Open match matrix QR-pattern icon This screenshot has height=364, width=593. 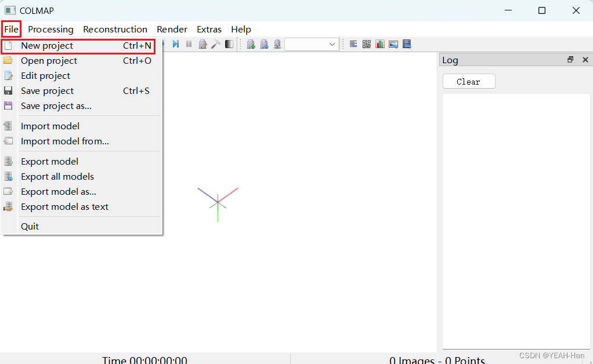pyautogui.click(x=367, y=44)
